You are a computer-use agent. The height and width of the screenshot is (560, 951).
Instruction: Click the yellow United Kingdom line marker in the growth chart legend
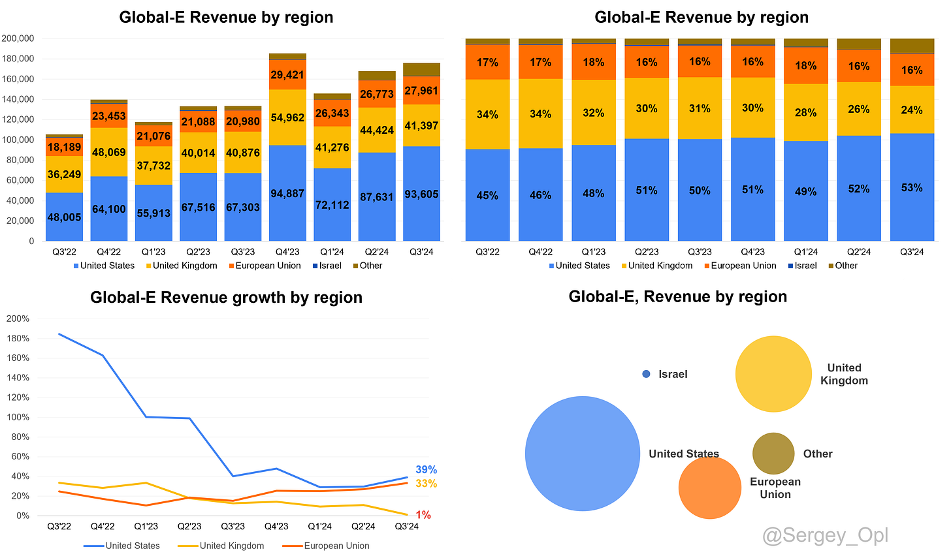(188, 546)
